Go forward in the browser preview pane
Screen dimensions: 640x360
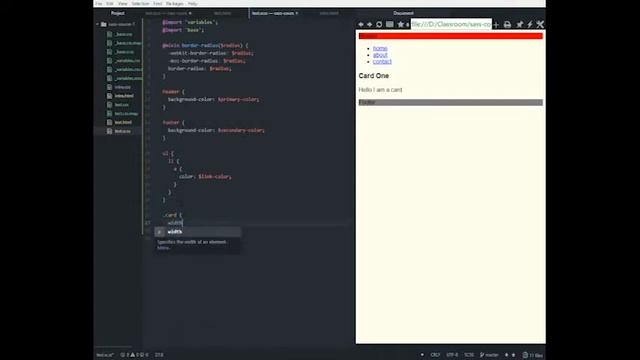click(x=369, y=24)
